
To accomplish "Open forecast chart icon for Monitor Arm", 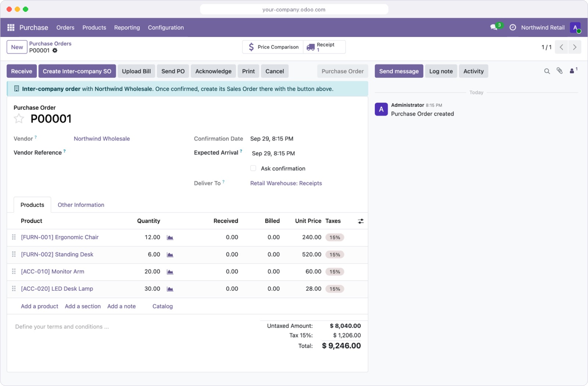I will [170, 272].
